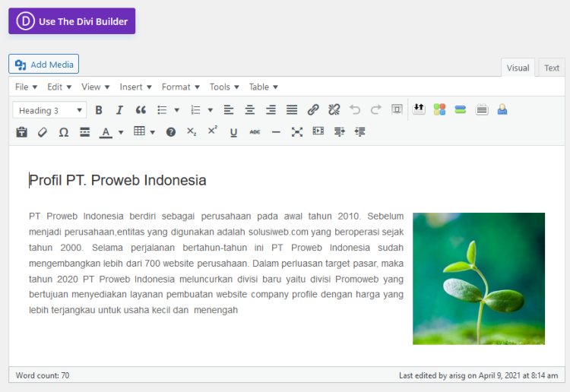Apply superscript formatting
Screen dimensions: 570x392
(x=212, y=131)
